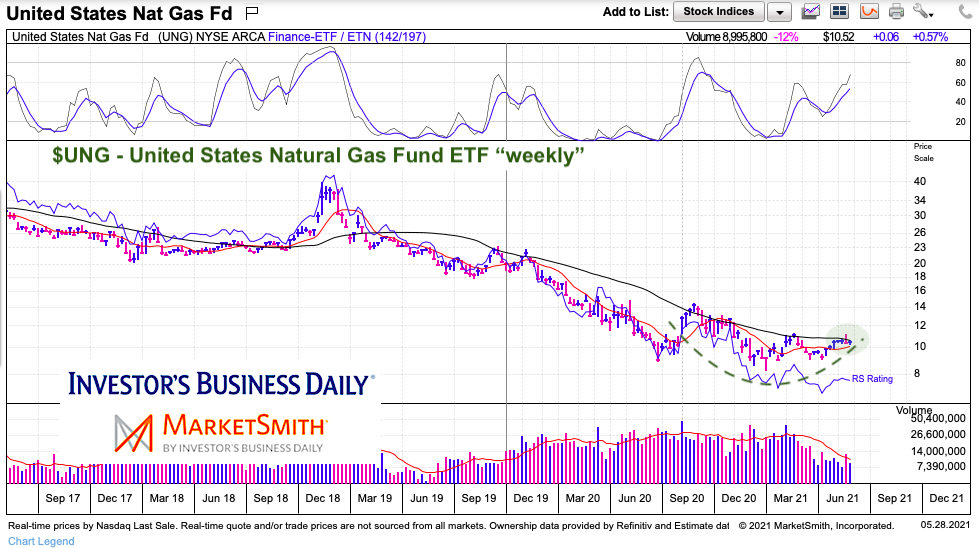The width and height of the screenshot is (979, 548).
Task: Select the Dec 18 date axis label
Action: [323, 498]
